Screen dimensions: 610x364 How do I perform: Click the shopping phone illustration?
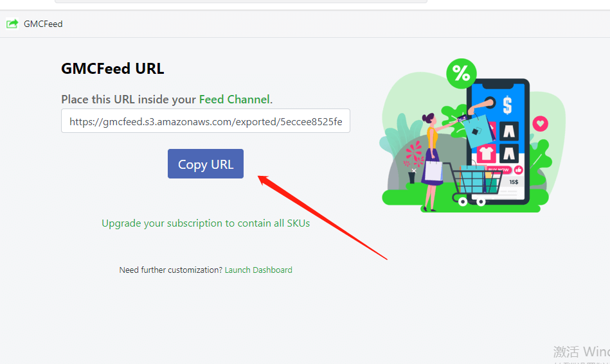point(472,135)
